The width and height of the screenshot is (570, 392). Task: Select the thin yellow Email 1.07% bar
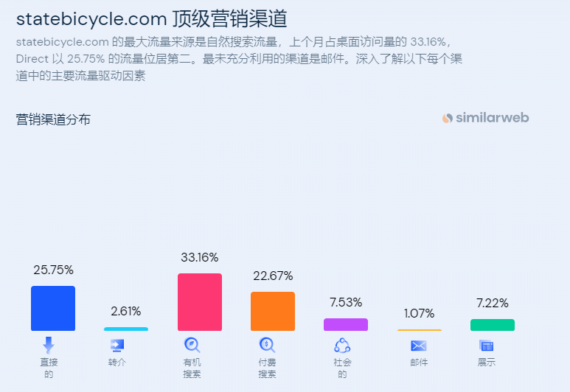click(420, 330)
